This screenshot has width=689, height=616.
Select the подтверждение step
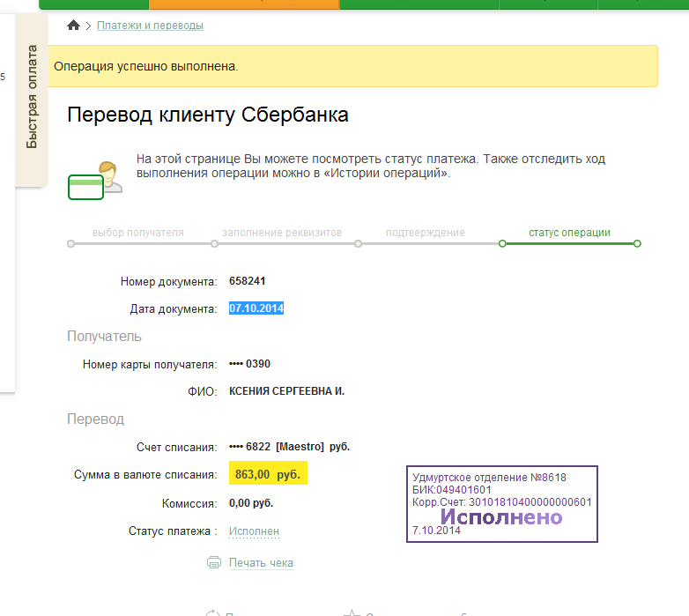tap(426, 233)
